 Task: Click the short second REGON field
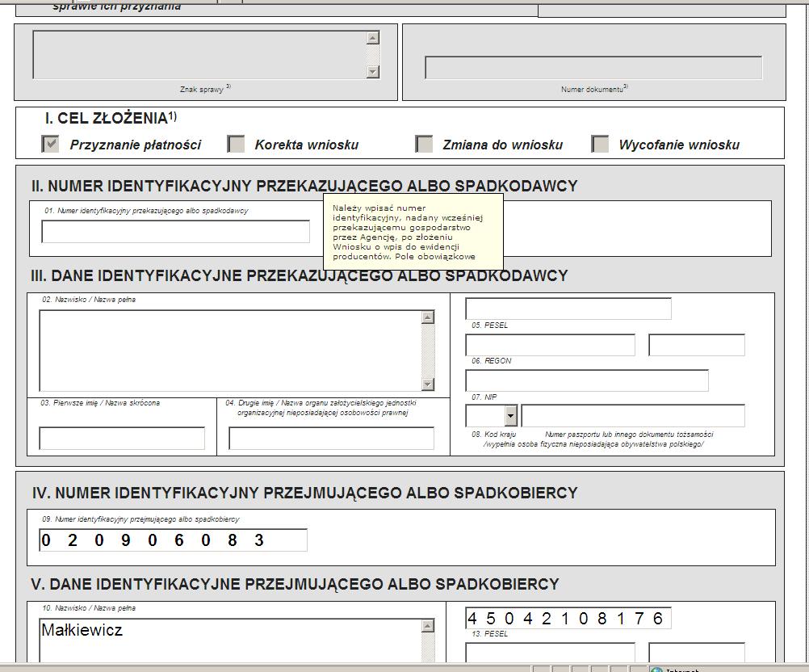point(697,345)
